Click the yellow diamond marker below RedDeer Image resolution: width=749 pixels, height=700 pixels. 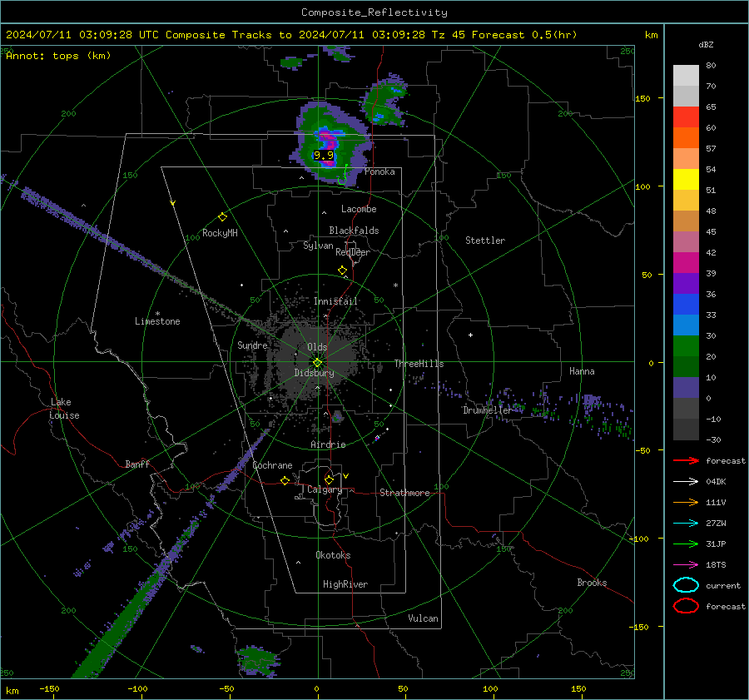343,271
